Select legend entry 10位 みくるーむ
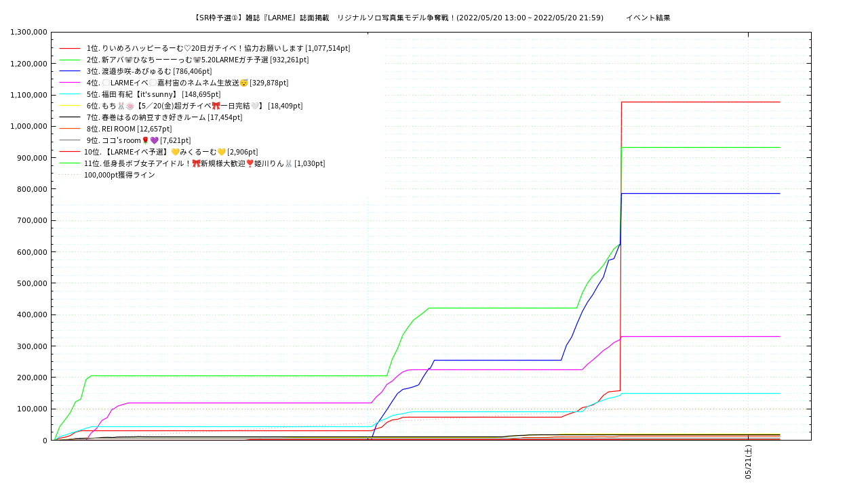 [171, 152]
